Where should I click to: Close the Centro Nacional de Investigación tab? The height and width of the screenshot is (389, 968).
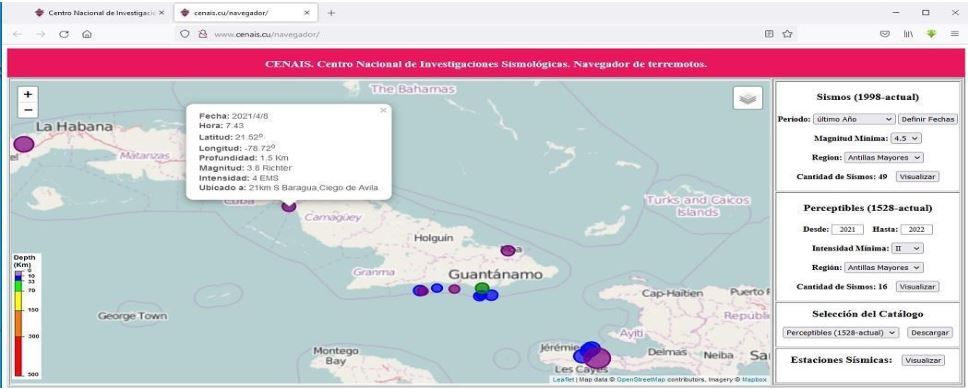coord(162,12)
